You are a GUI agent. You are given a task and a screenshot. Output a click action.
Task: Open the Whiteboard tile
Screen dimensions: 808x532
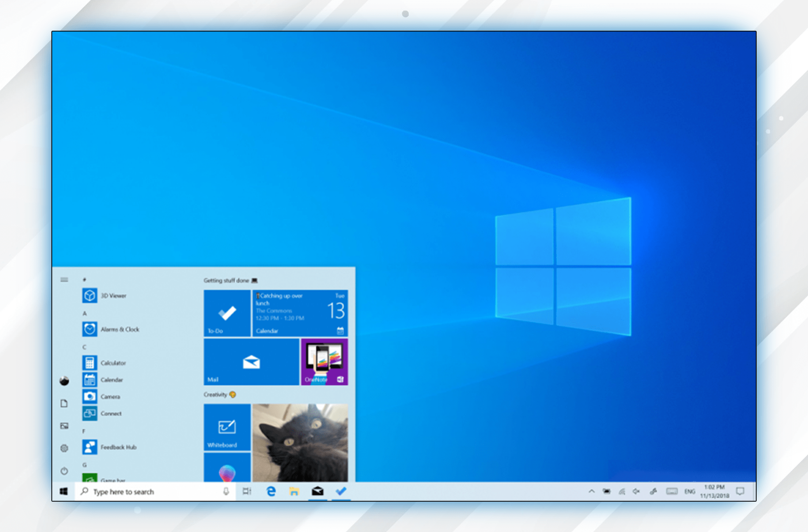click(x=227, y=427)
